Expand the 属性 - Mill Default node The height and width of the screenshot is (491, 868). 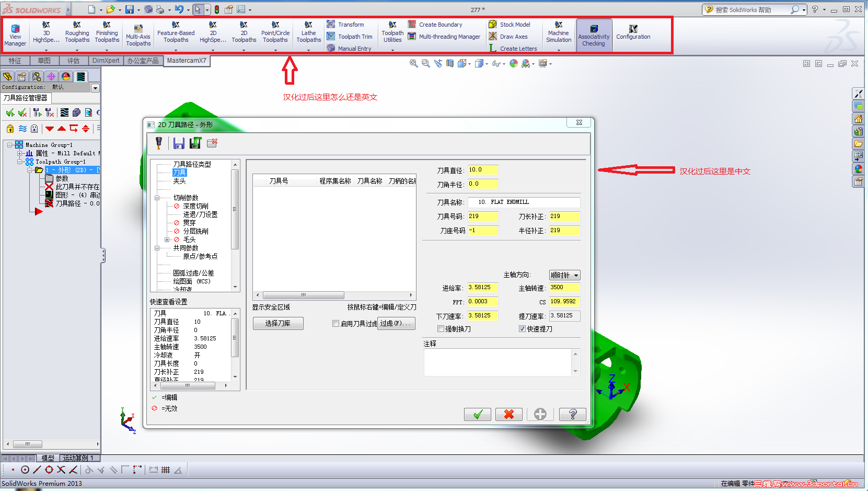20,153
